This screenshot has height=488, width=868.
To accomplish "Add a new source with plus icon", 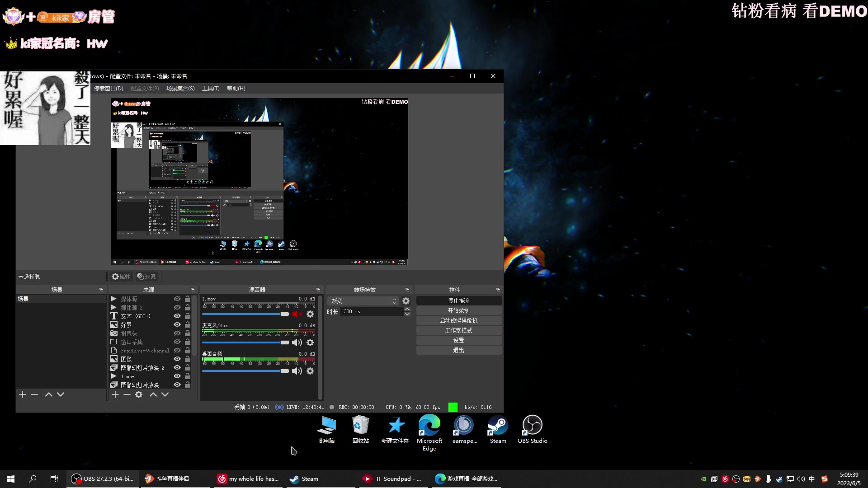I will click(x=115, y=394).
